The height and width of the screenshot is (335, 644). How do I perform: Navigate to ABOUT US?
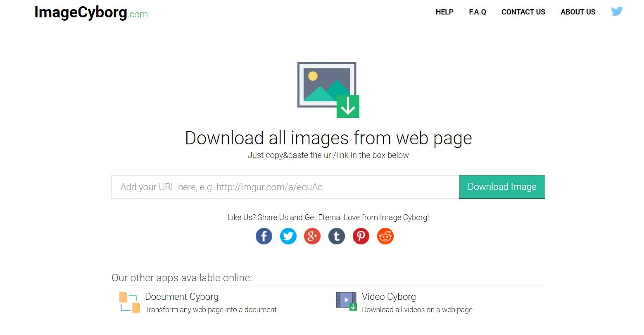point(578,12)
